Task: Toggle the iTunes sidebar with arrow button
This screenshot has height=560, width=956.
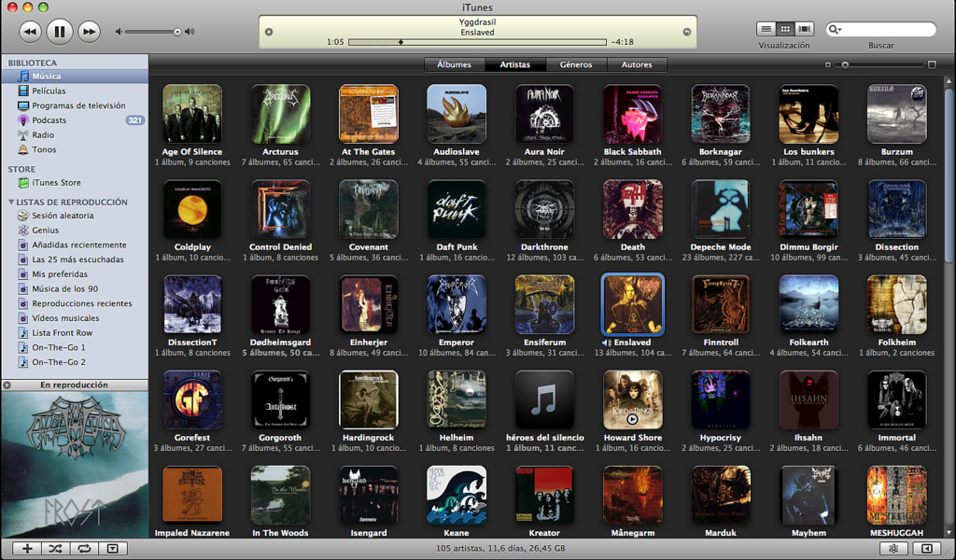Action: point(927,549)
